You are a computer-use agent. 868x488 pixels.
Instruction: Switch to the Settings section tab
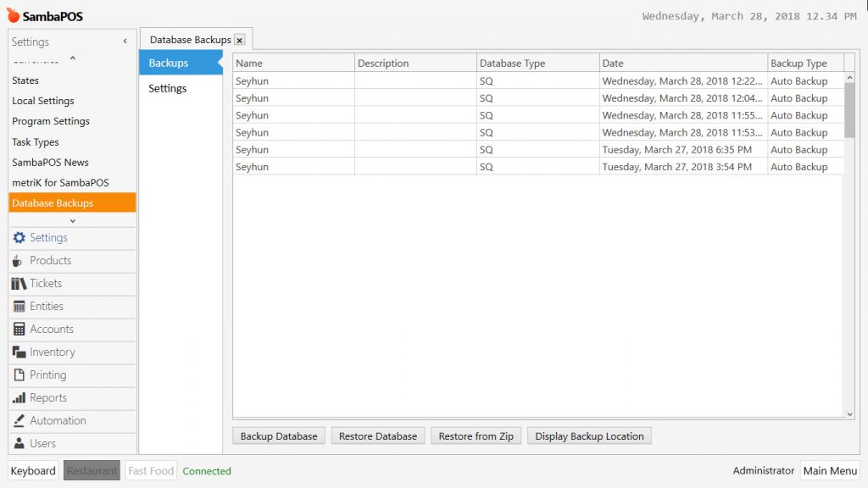181,88
